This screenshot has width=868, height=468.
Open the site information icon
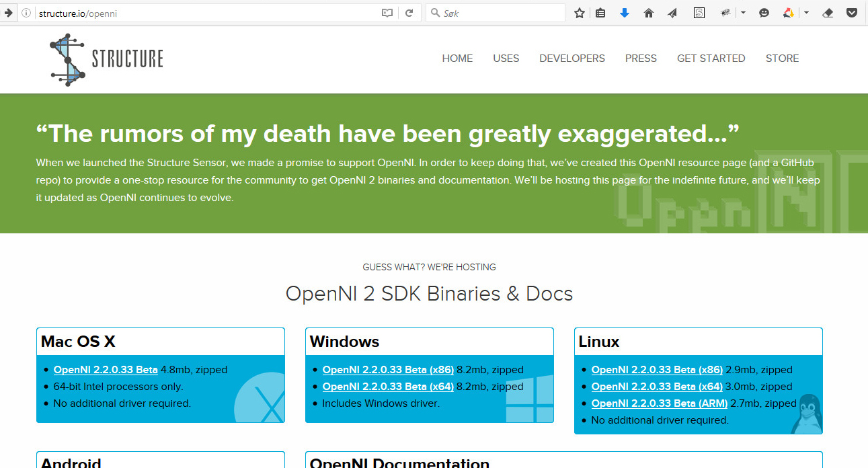click(x=26, y=13)
